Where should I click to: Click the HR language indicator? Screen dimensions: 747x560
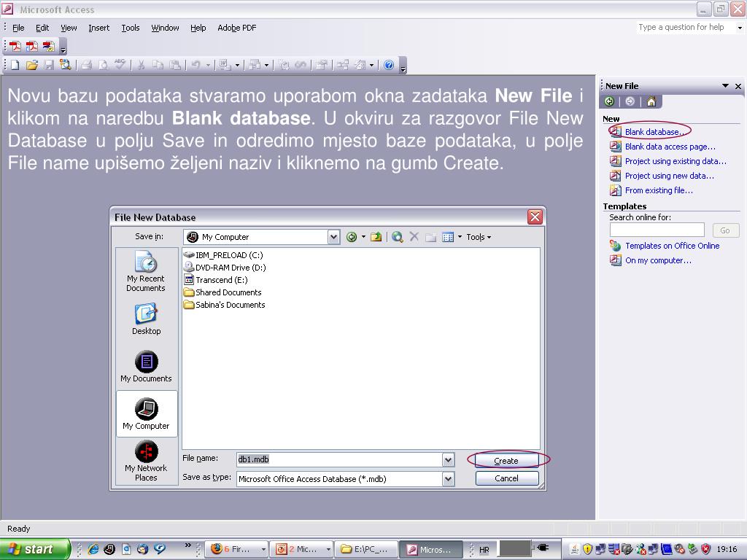(x=484, y=550)
